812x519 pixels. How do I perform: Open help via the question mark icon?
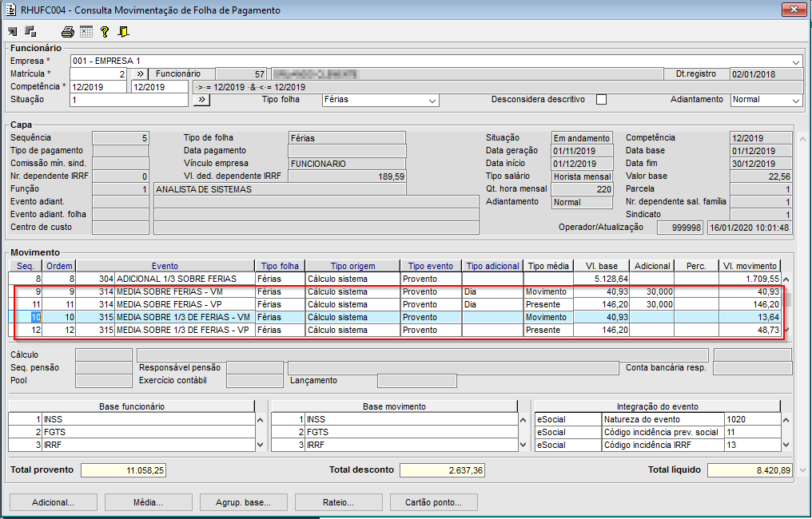pos(104,32)
